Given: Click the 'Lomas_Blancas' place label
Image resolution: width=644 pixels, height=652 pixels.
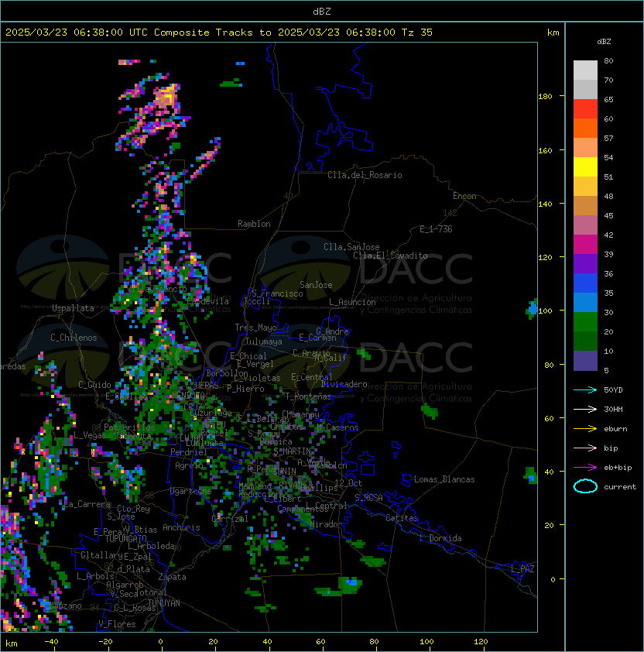Looking at the screenshot, I should tap(444, 479).
